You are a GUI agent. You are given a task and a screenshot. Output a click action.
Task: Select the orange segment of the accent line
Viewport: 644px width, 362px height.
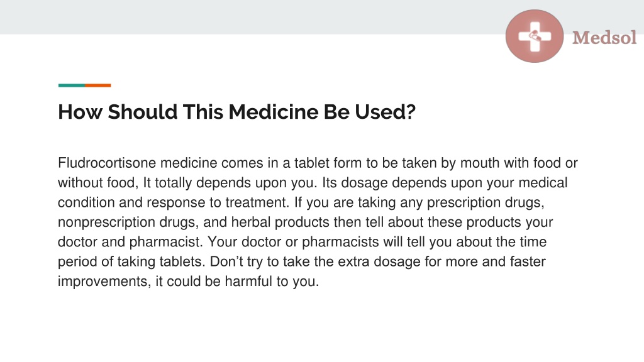pyautogui.click(x=97, y=85)
